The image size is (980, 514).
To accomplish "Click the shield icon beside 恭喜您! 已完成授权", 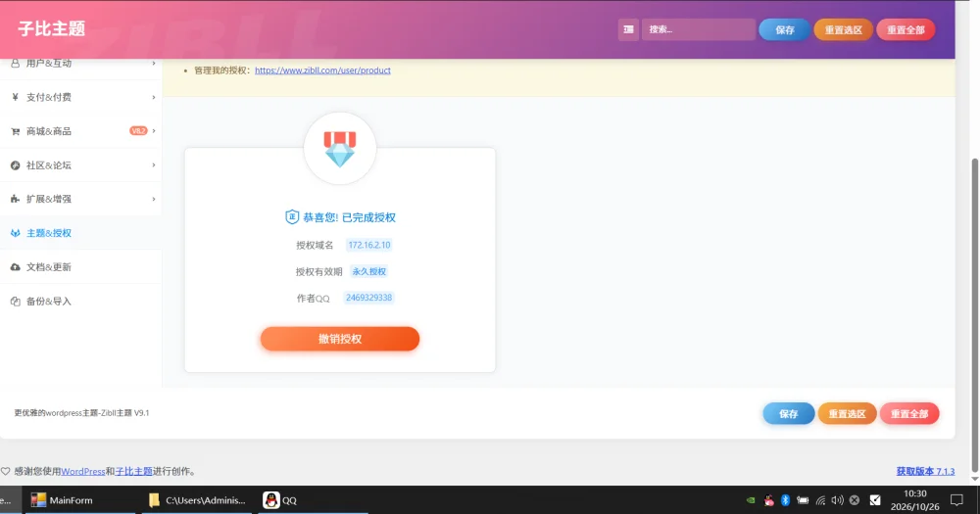I will [x=292, y=216].
